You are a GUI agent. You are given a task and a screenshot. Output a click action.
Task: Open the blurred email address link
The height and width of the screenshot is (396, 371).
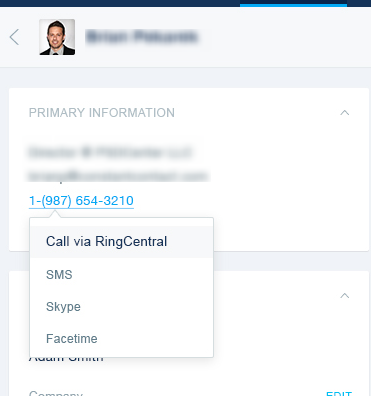(x=117, y=176)
